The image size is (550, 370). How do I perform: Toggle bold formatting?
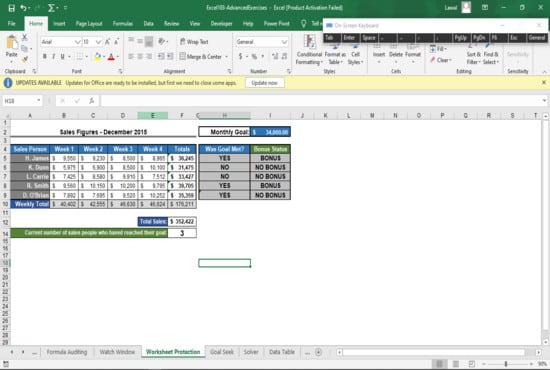click(x=45, y=56)
